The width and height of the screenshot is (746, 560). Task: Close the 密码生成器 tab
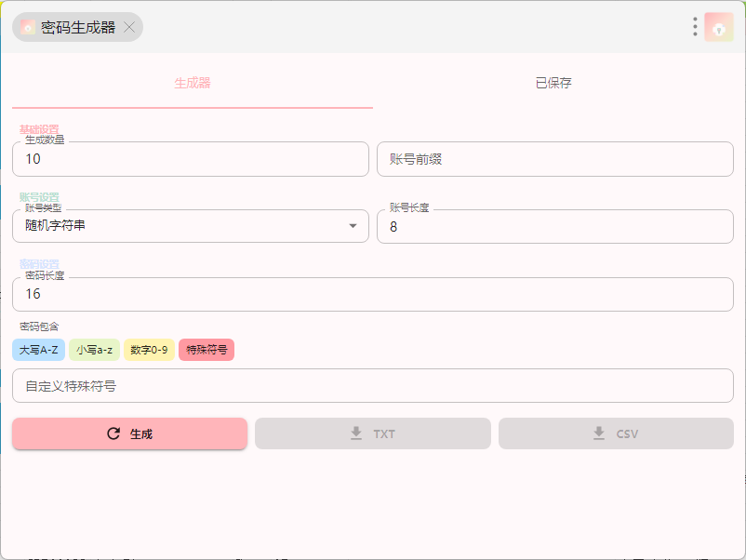[129, 28]
